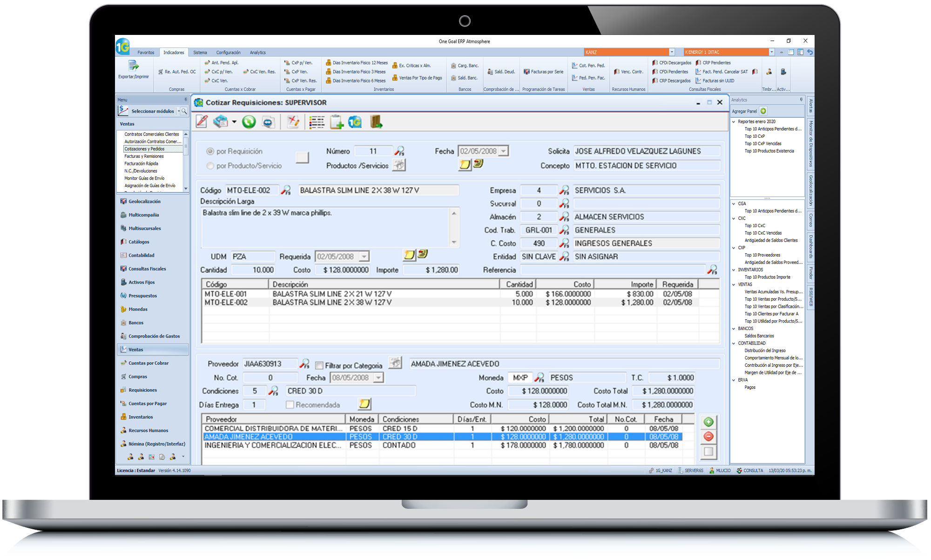Collapse the CONTABILIDAD analytics tree node
The width and height of the screenshot is (931, 560).
[x=734, y=343]
